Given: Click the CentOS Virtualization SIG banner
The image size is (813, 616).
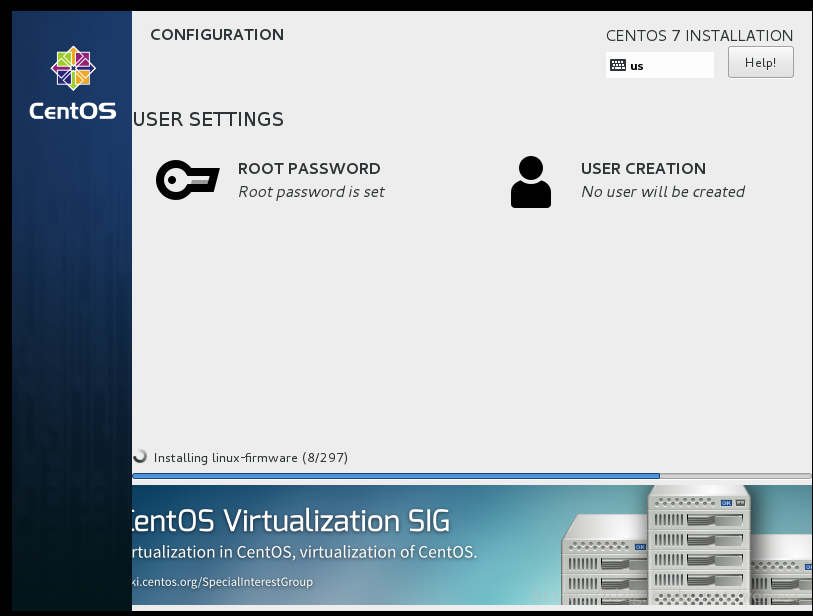Looking at the screenshot, I should click(472, 545).
